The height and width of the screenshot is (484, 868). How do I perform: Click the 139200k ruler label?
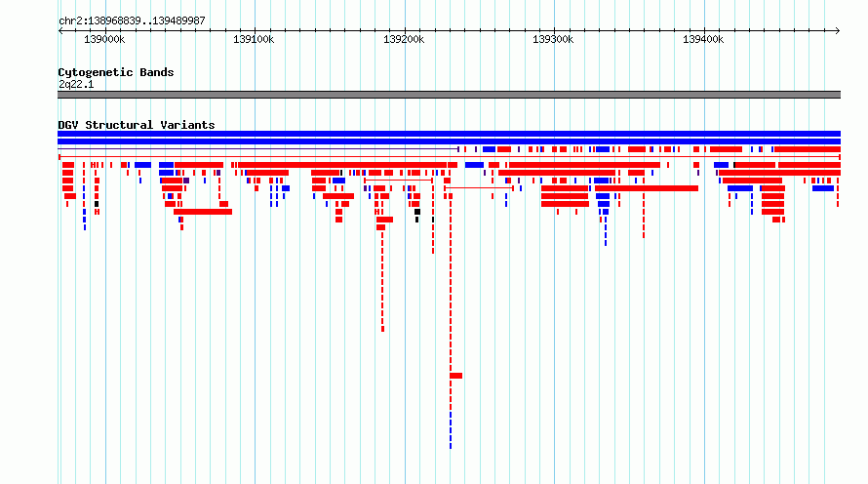404,39
